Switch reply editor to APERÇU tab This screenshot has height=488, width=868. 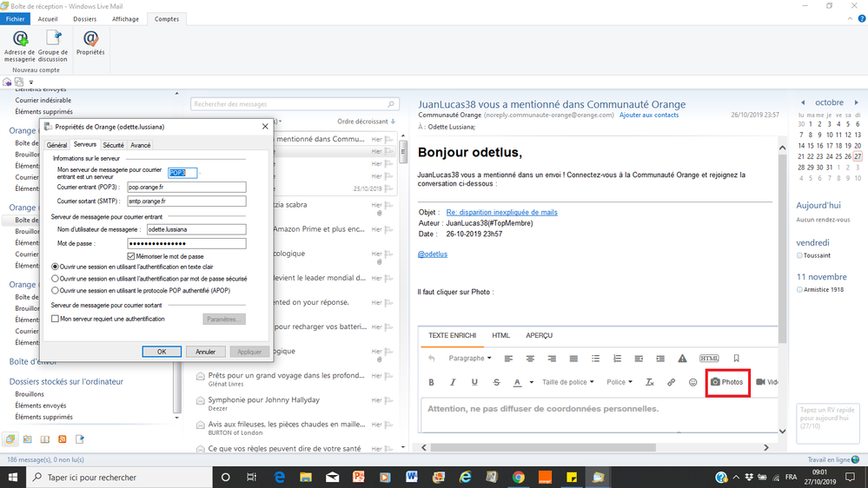pyautogui.click(x=540, y=335)
